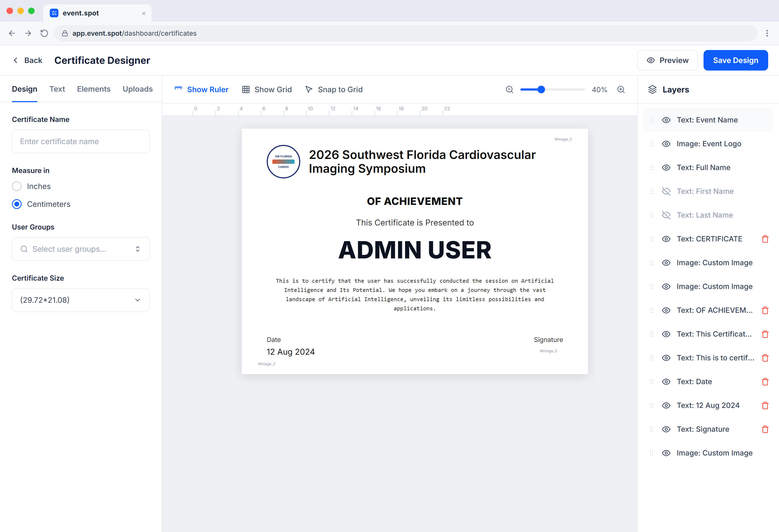This screenshot has height=532, width=779.
Task: Click the site lock icon in address bar
Action: [x=65, y=33]
